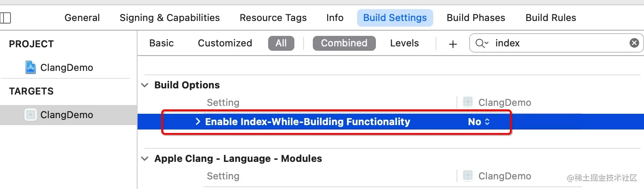Click the ClangDemo column icon under Modules
This screenshot has height=189, width=644.
tap(468, 176)
